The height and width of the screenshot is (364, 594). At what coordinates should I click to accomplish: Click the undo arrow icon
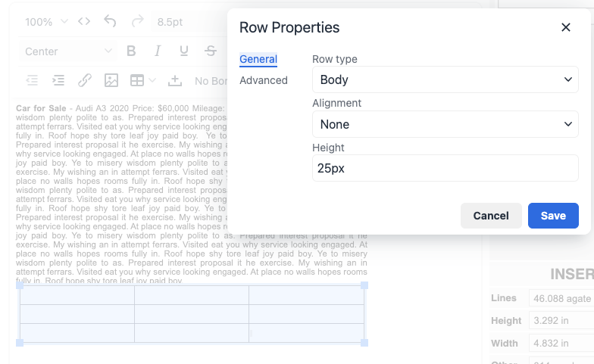pos(111,22)
